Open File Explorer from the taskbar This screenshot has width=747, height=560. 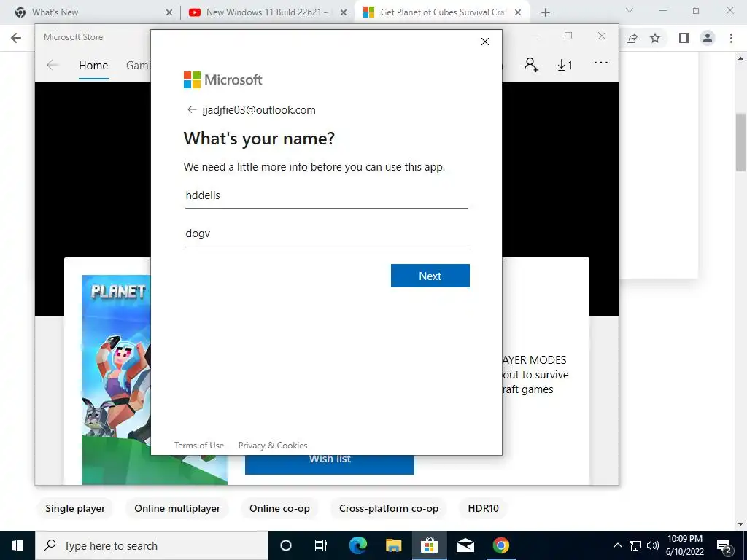click(393, 545)
